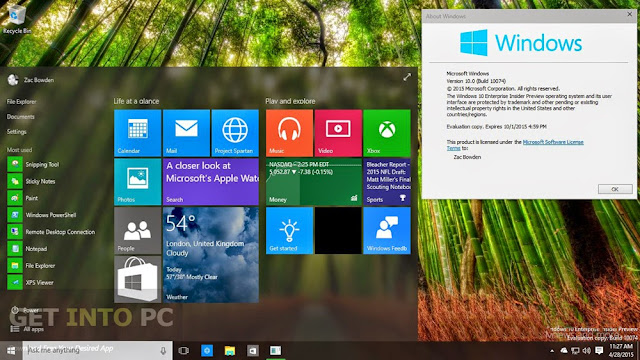The width and height of the screenshot is (640, 360).
Task: Launch File Explorer from Most used list
Action: 31,266
